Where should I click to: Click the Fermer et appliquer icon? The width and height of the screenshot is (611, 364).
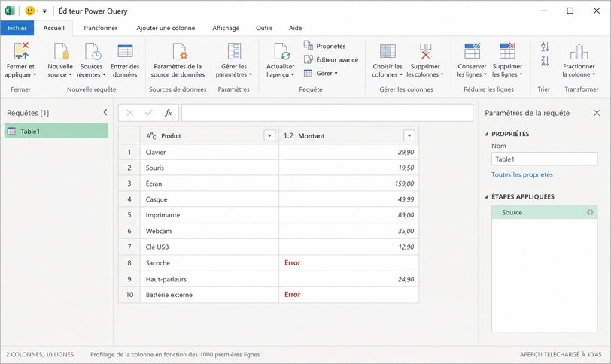[21, 51]
